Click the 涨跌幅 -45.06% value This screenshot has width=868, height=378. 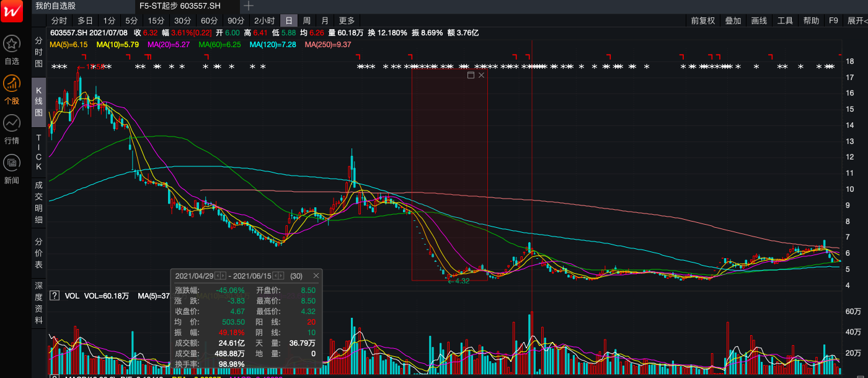click(x=229, y=290)
